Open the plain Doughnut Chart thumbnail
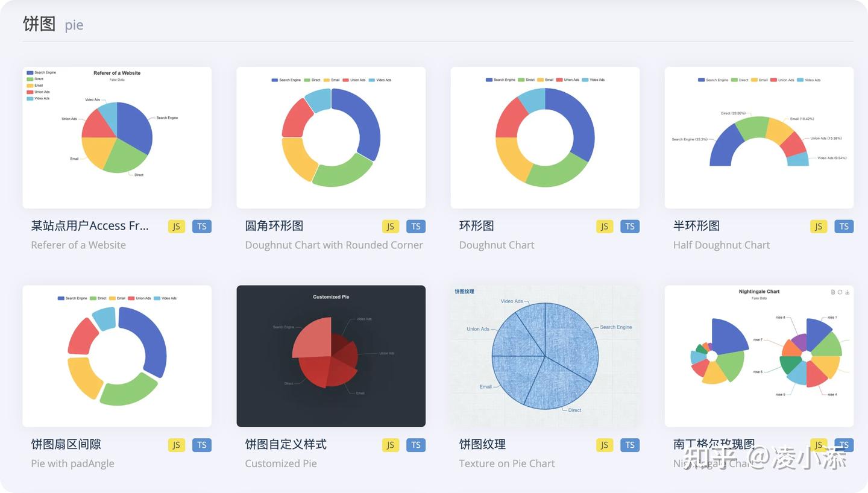This screenshot has height=493, width=868. click(x=545, y=137)
